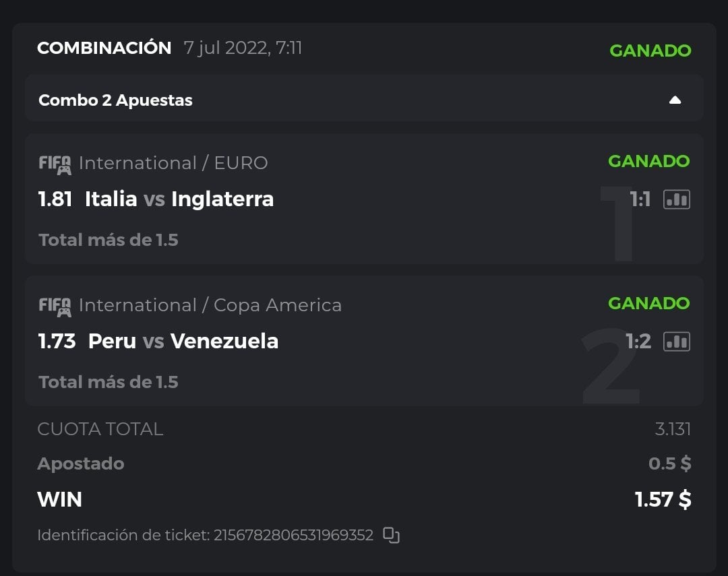The image size is (728, 576).
Task: Open statistics icon for Italia vs Inglaterra
Action: click(x=677, y=199)
